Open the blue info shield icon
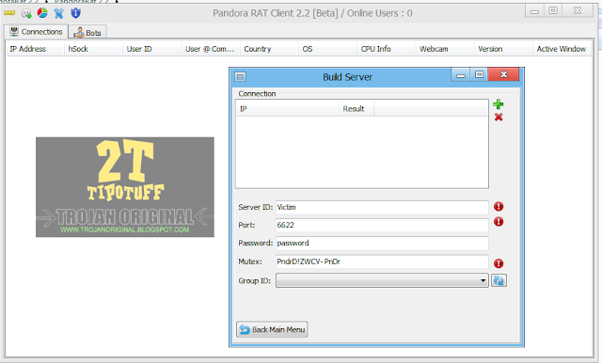The image size is (602, 364). coord(75,13)
